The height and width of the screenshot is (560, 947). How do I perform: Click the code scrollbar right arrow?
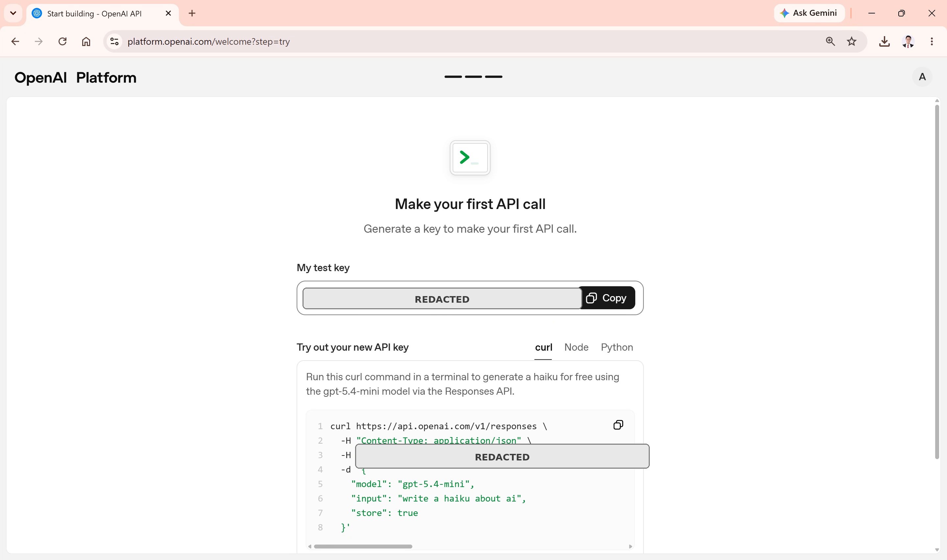630,547
